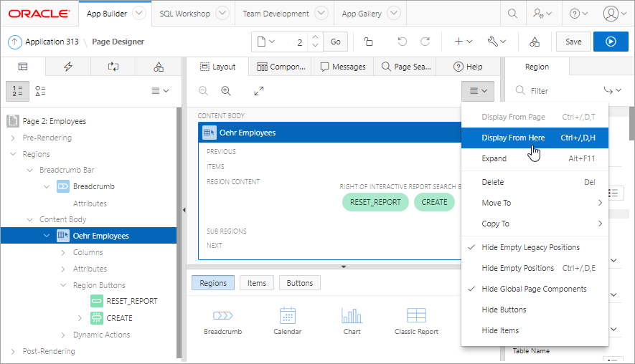Click the up arrow beside Application 313
635x364 pixels.
14,42
